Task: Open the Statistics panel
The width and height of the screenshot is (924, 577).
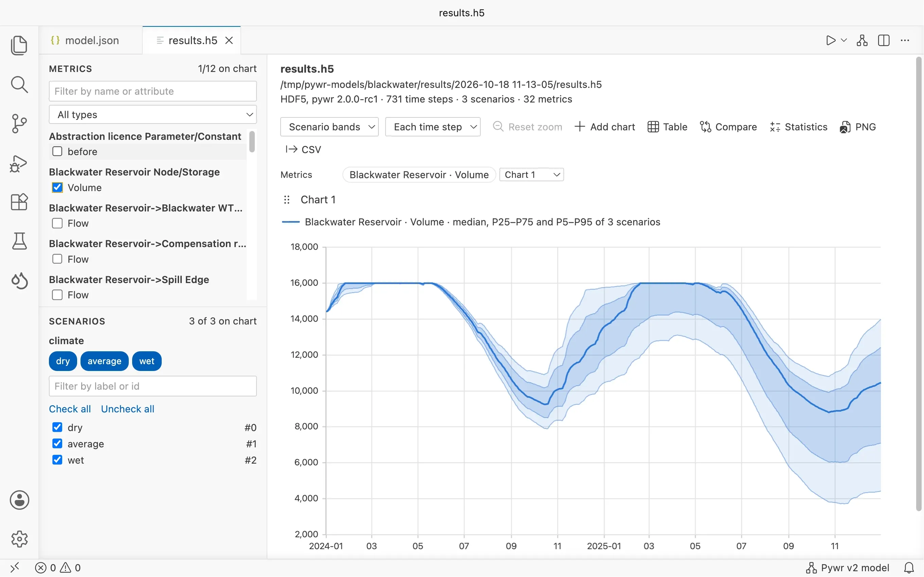Action: point(798,127)
